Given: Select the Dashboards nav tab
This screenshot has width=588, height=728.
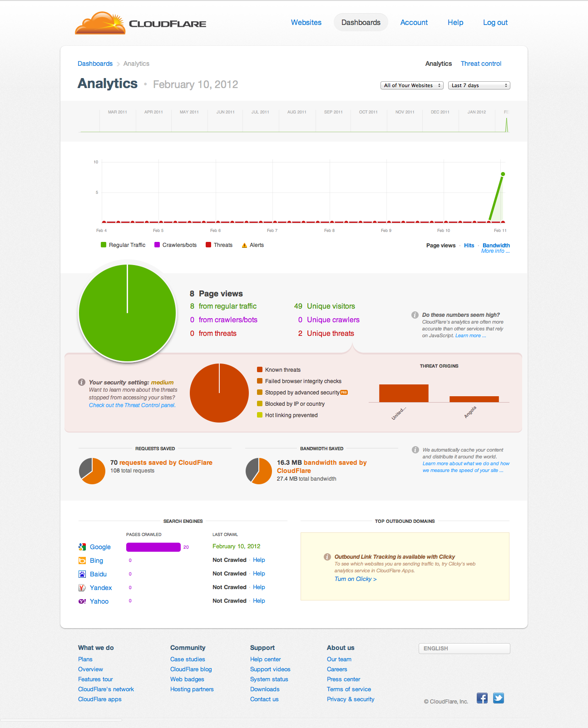Looking at the screenshot, I should 361,22.
